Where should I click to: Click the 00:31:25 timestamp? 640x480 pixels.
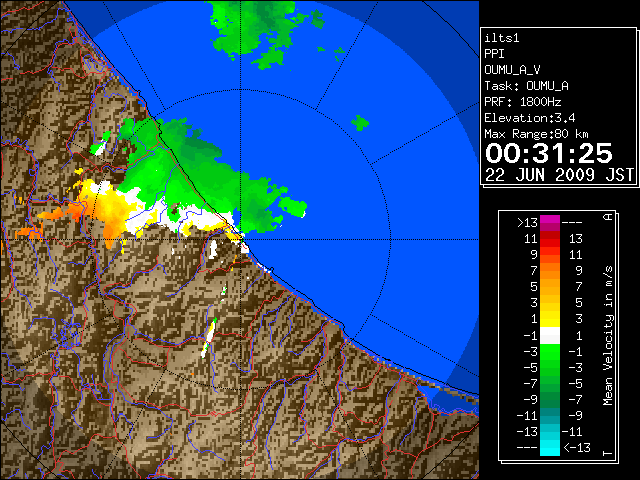pyautogui.click(x=549, y=153)
